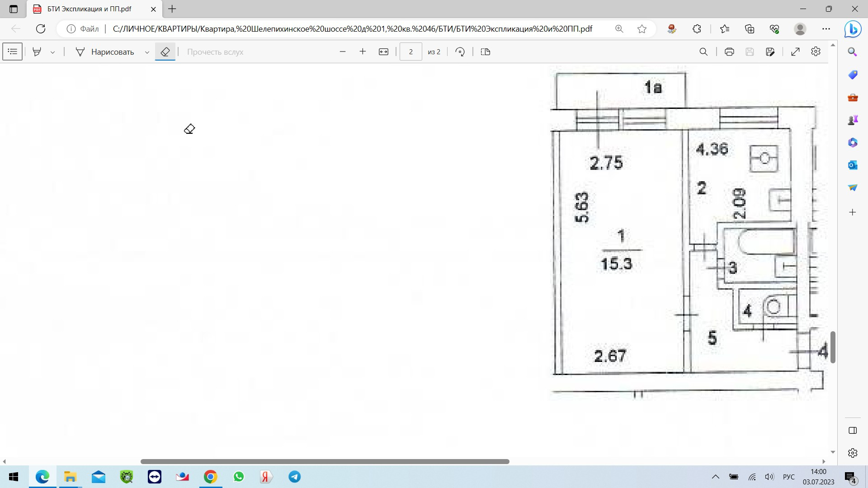
Task: Print the PDF document
Action: pyautogui.click(x=729, y=52)
